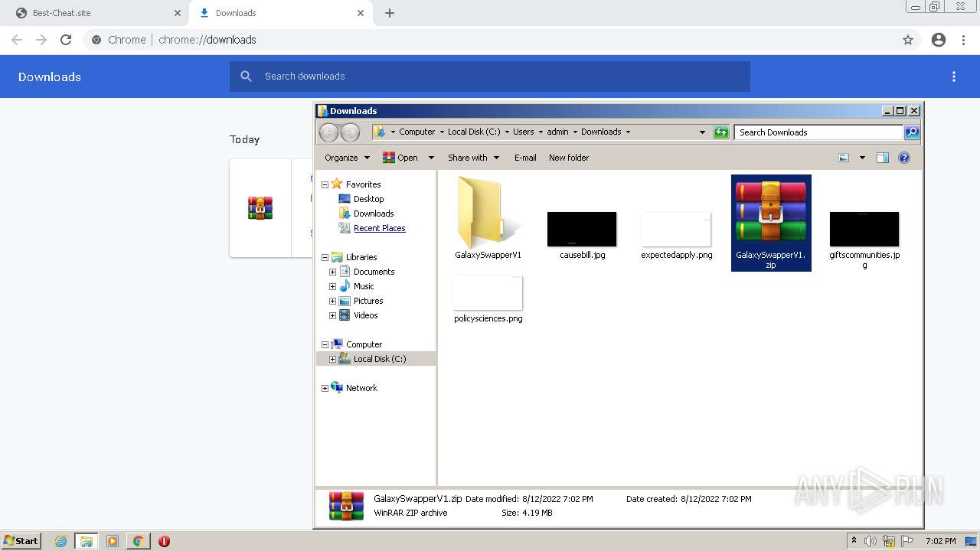Select the Videos library
Image resolution: width=980 pixels, height=551 pixels.
[365, 315]
